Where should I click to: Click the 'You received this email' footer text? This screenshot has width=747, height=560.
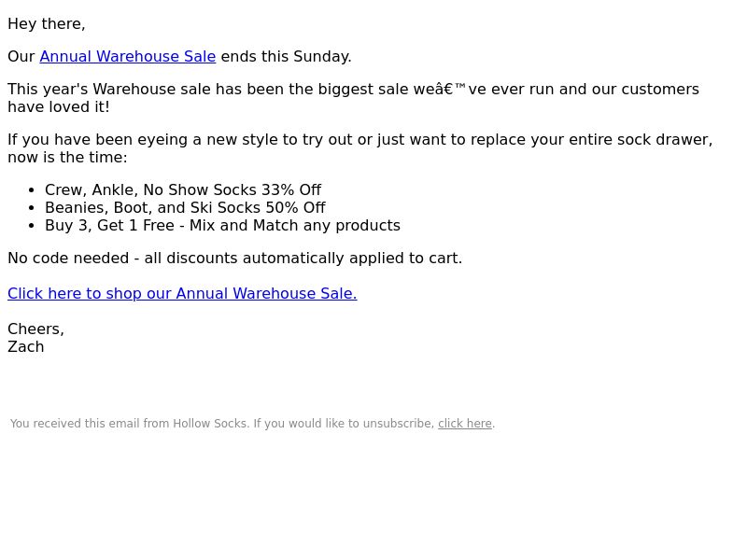tap(252, 424)
